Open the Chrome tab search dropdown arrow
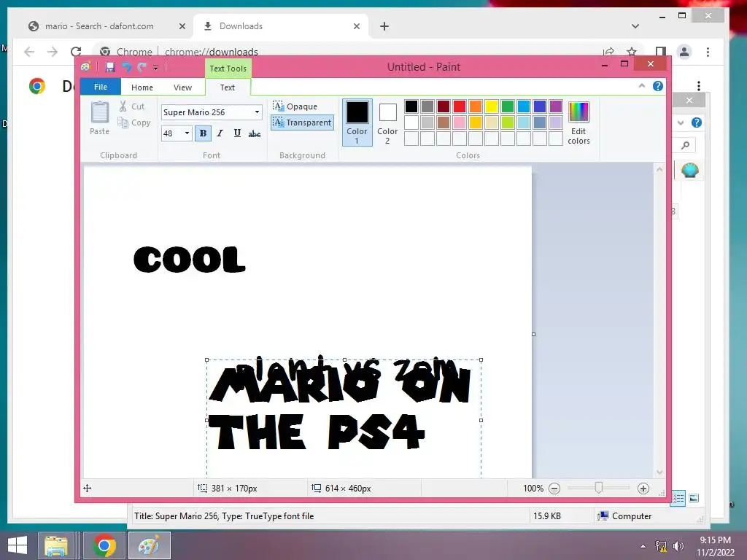 [x=635, y=26]
